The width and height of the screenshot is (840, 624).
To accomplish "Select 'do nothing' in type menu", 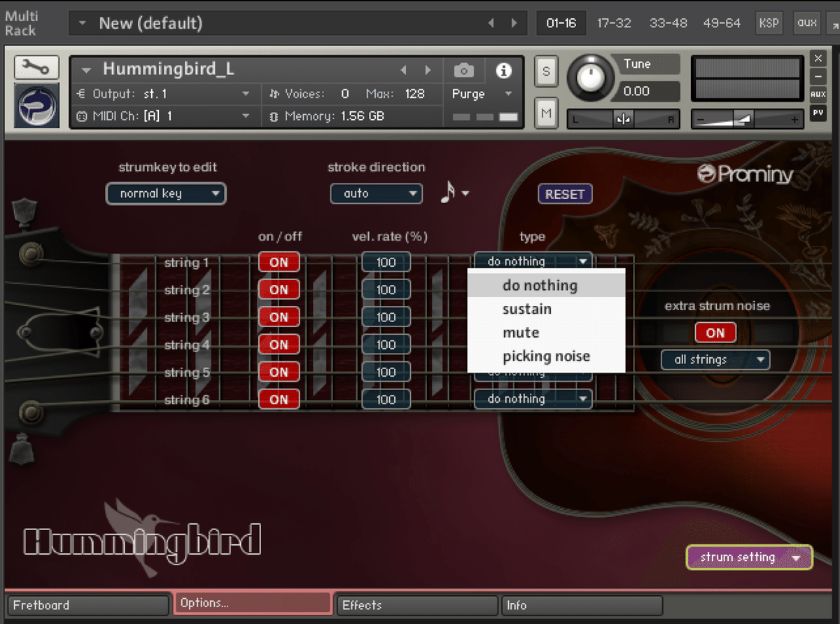I will pyautogui.click(x=546, y=285).
